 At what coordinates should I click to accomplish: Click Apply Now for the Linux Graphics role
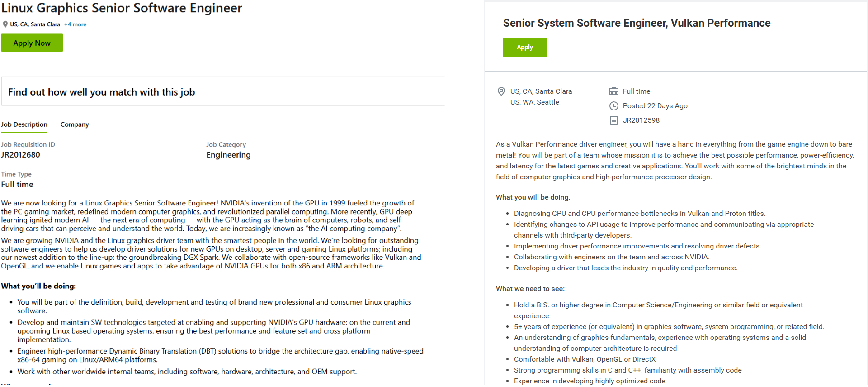[x=32, y=43]
